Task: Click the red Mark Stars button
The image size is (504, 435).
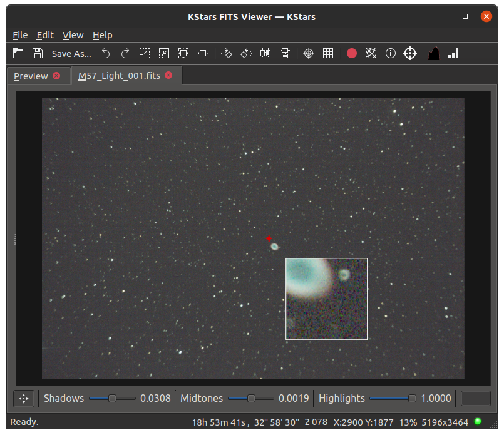Action: [x=352, y=53]
